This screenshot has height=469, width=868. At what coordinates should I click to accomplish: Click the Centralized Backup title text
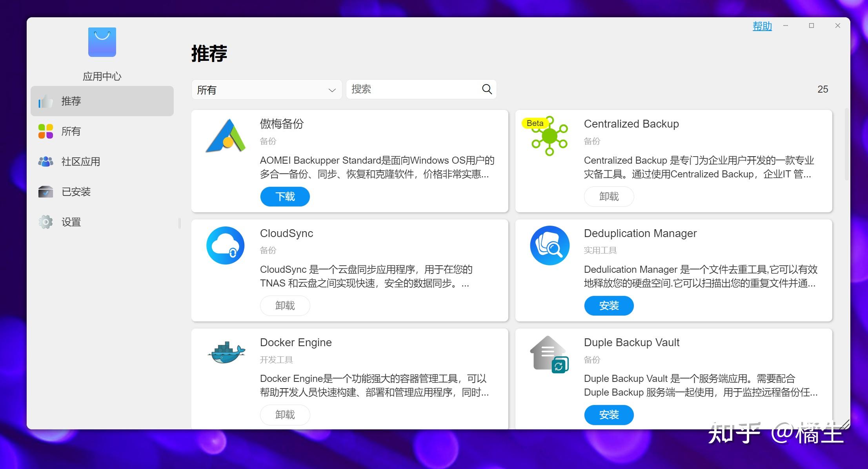631,124
